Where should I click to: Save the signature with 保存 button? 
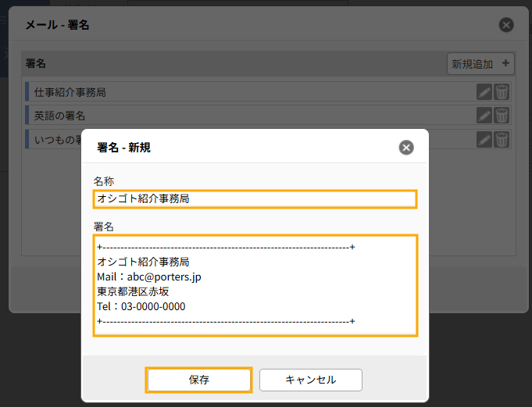[198, 380]
